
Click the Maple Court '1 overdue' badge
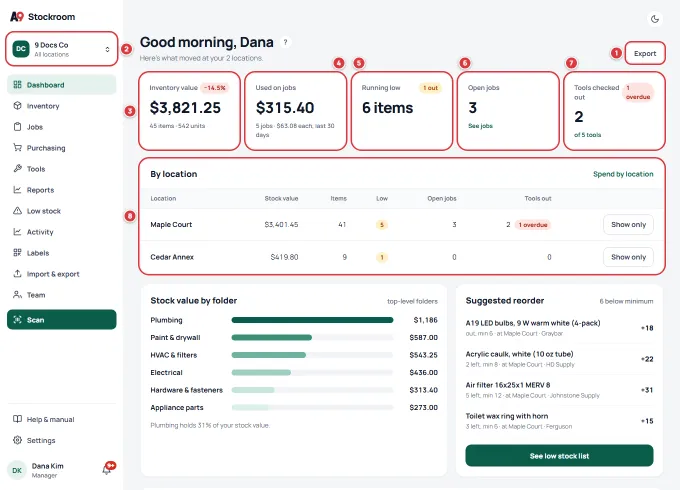coord(533,225)
